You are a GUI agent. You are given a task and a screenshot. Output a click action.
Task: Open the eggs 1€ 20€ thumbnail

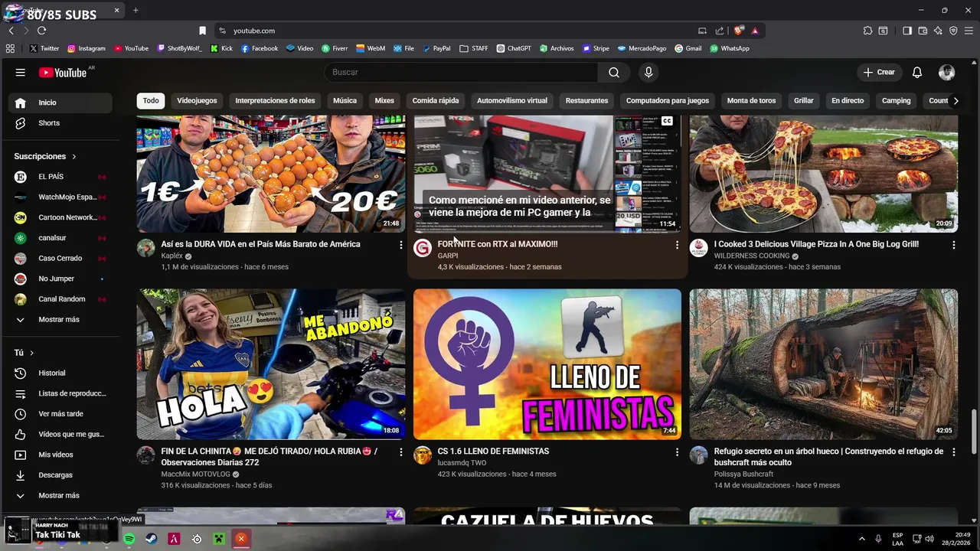271,174
